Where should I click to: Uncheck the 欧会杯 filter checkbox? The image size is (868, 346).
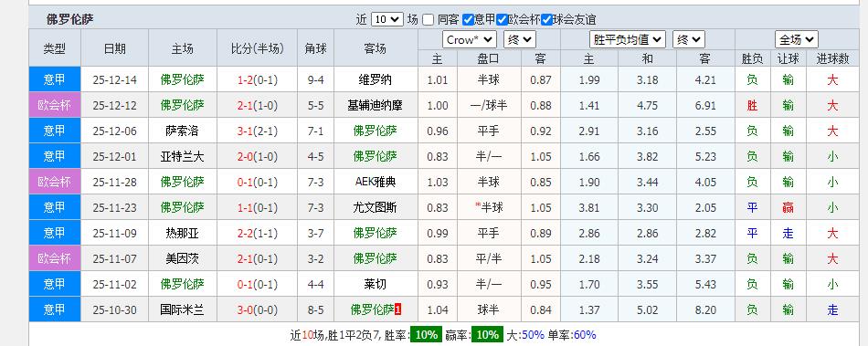(503, 20)
